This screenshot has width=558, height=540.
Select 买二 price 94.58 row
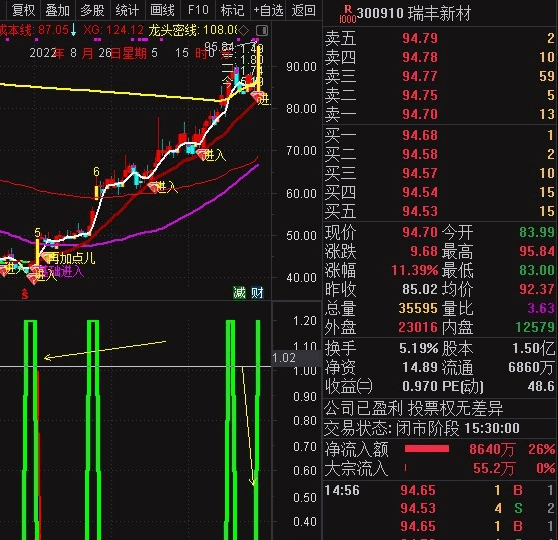pyautogui.click(x=439, y=154)
